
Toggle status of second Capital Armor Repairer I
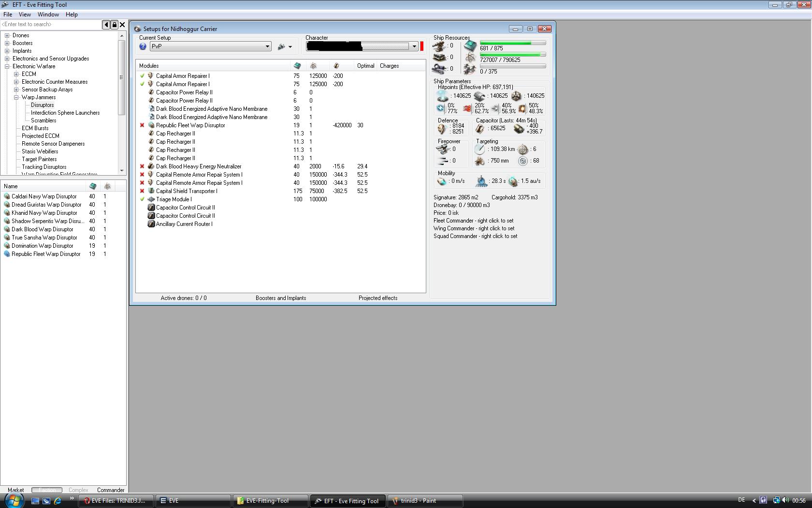pyautogui.click(x=142, y=84)
